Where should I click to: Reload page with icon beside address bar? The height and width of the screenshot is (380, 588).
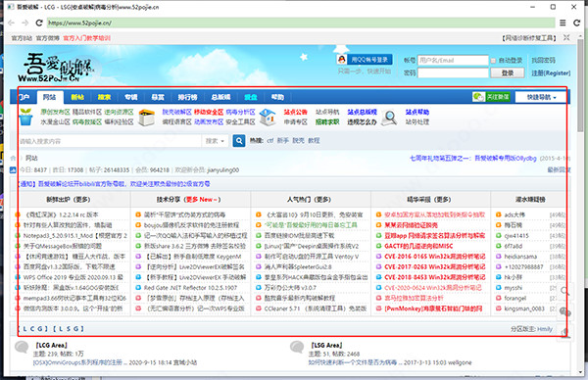pos(39,23)
